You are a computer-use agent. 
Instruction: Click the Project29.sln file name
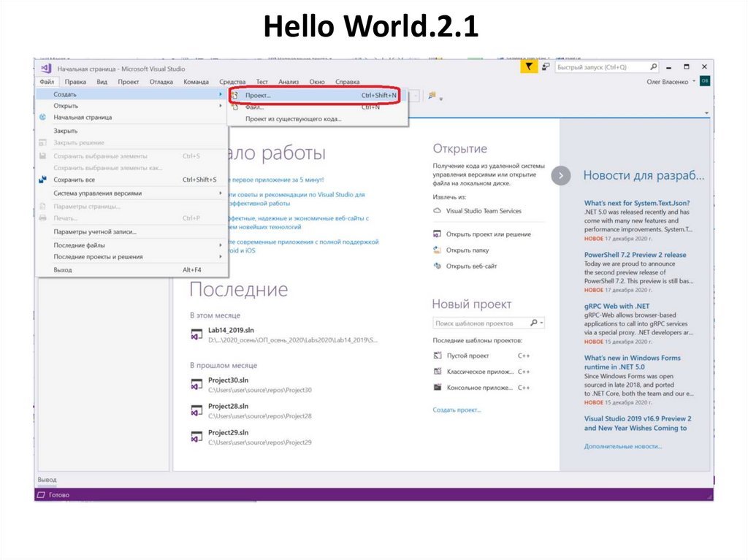pyautogui.click(x=228, y=433)
